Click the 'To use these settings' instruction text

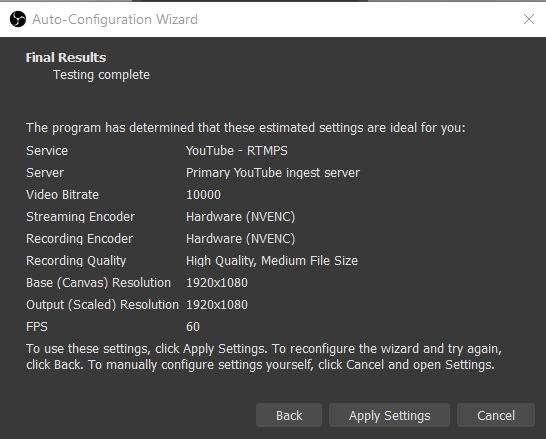coord(264,357)
